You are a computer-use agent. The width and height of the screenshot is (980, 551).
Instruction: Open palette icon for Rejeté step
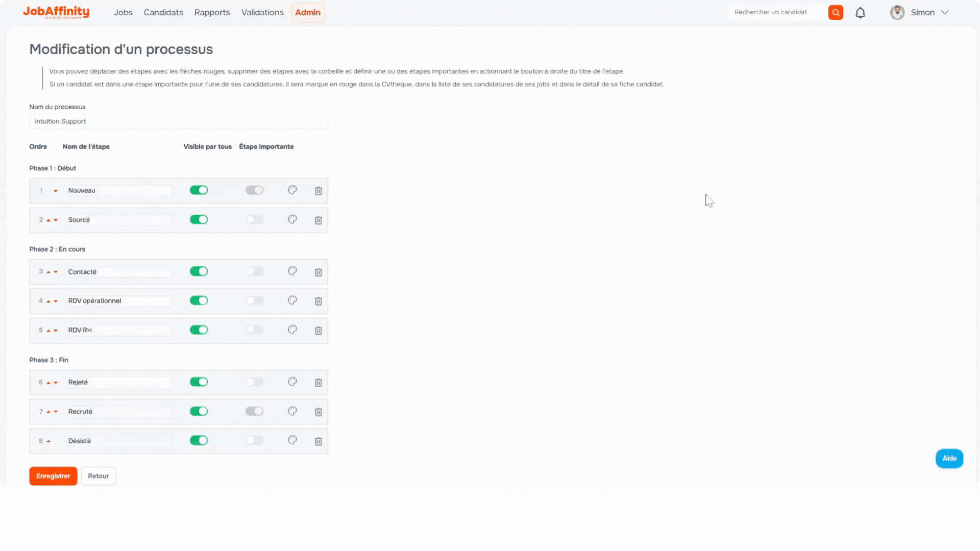coord(292,382)
